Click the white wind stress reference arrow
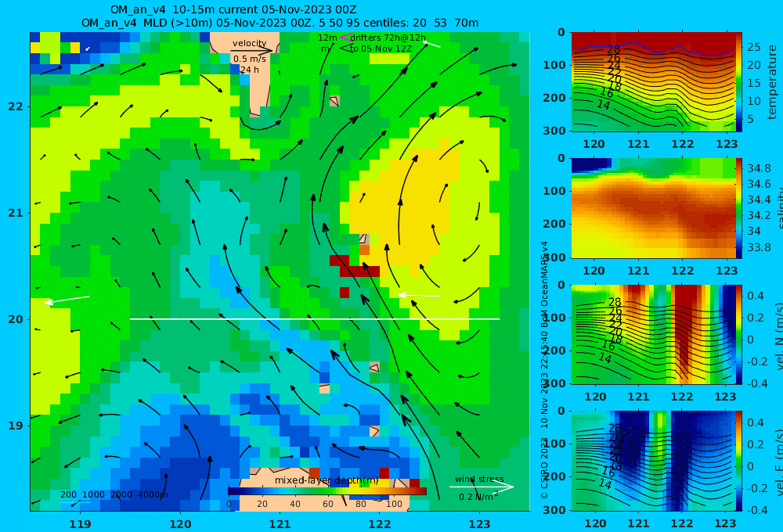The width and height of the screenshot is (783, 532). click(x=482, y=487)
